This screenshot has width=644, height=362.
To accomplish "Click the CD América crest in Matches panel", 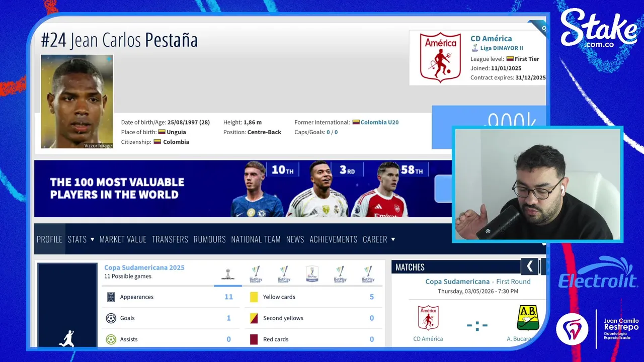I will [x=428, y=318].
